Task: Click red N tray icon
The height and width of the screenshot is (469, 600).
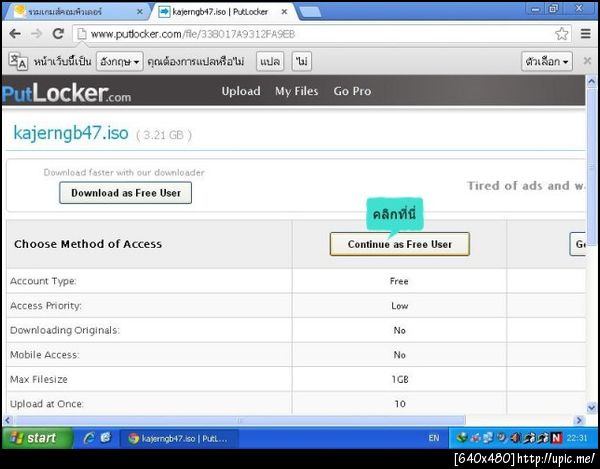Action: pos(556,438)
